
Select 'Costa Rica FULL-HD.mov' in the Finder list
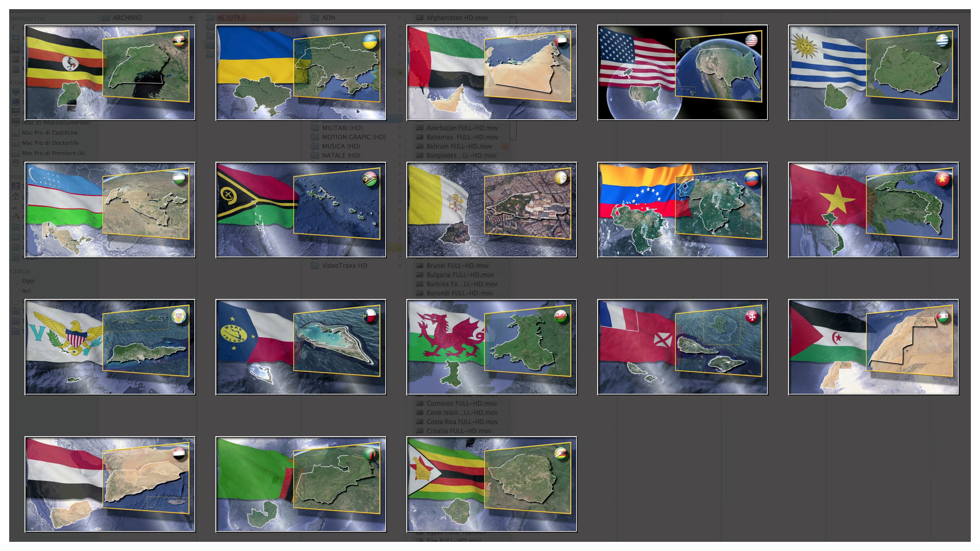click(x=462, y=422)
